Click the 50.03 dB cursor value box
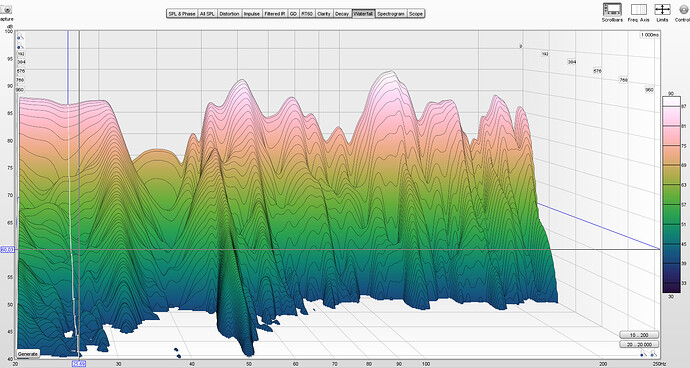 (7, 250)
